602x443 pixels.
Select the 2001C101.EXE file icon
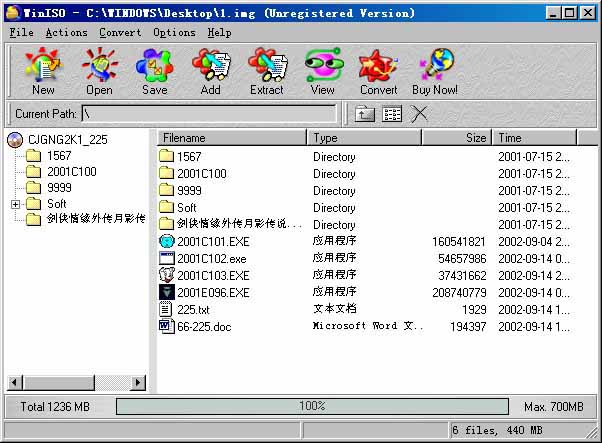pyautogui.click(x=167, y=241)
